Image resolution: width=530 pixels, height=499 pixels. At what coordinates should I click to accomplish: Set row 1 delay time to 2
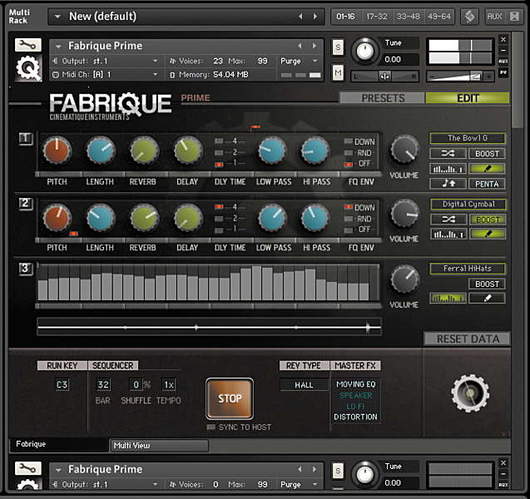point(219,153)
